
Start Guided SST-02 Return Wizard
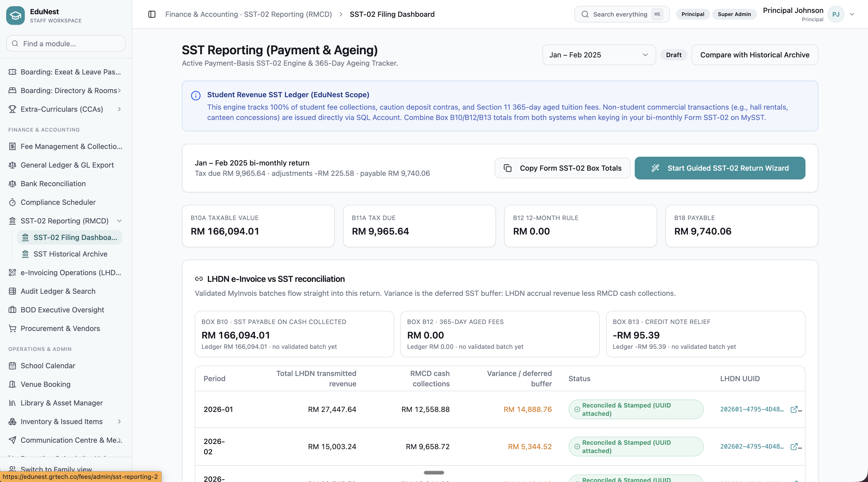coord(720,168)
